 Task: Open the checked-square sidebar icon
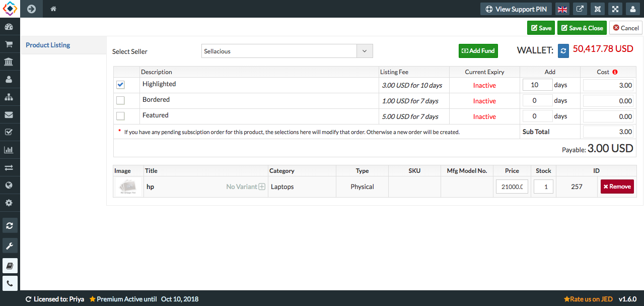click(x=9, y=132)
